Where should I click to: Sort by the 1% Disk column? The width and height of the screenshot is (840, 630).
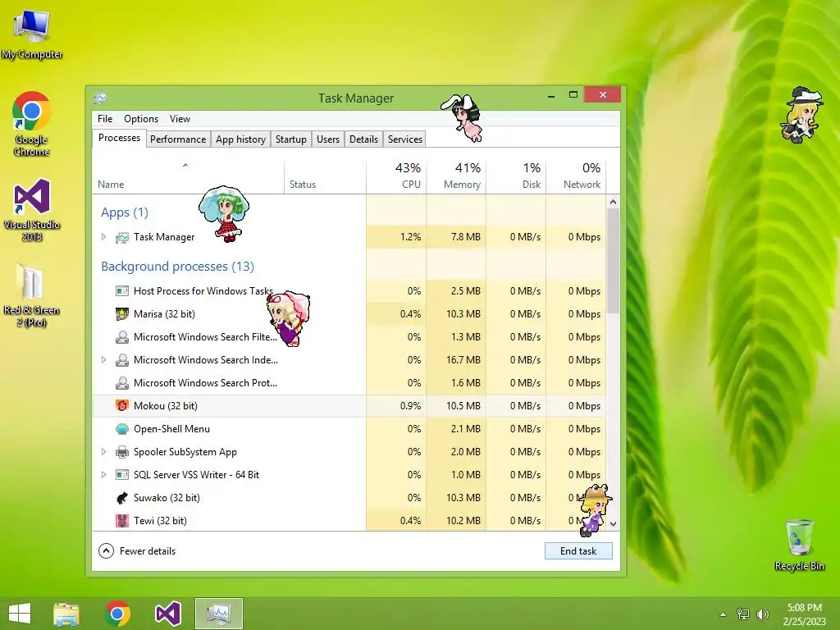point(517,177)
